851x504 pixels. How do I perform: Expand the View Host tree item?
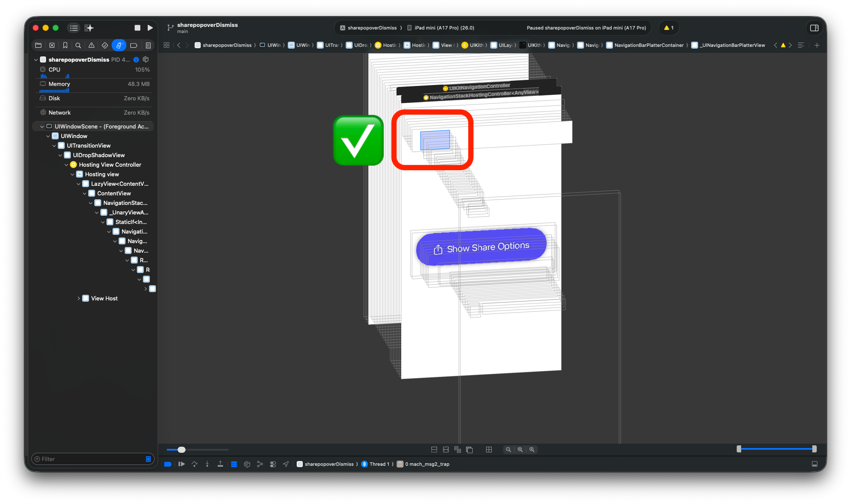click(x=79, y=299)
